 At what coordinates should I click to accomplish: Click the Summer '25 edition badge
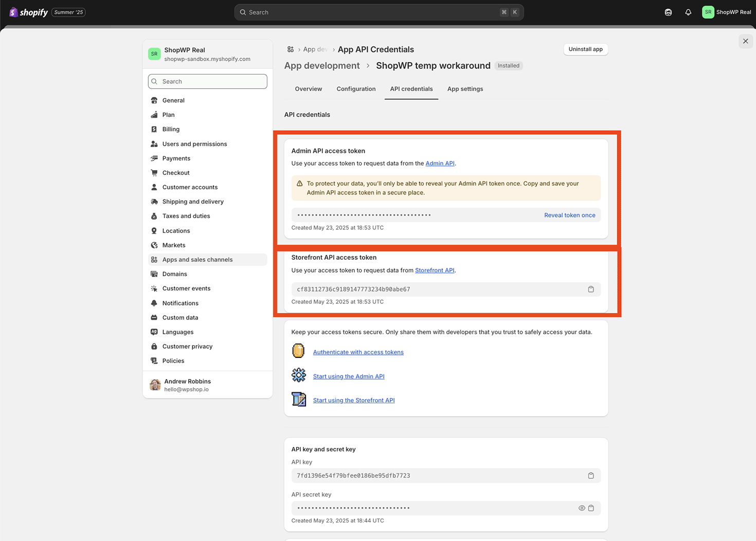pyautogui.click(x=68, y=12)
